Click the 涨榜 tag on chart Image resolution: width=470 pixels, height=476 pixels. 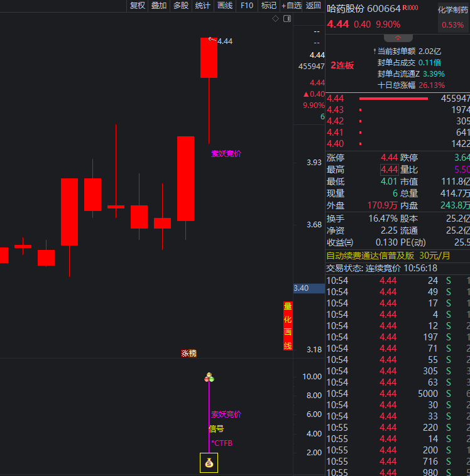pyautogui.click(x=189, y=353)
